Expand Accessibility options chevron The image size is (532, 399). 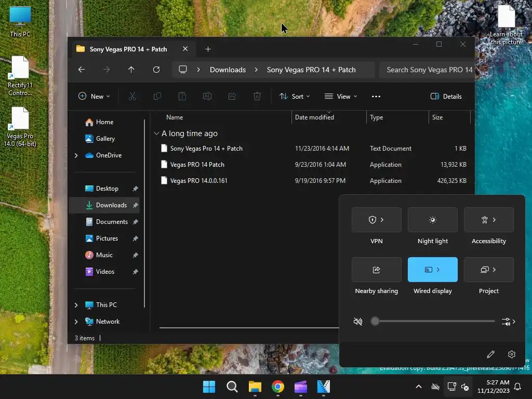[495, 220]
